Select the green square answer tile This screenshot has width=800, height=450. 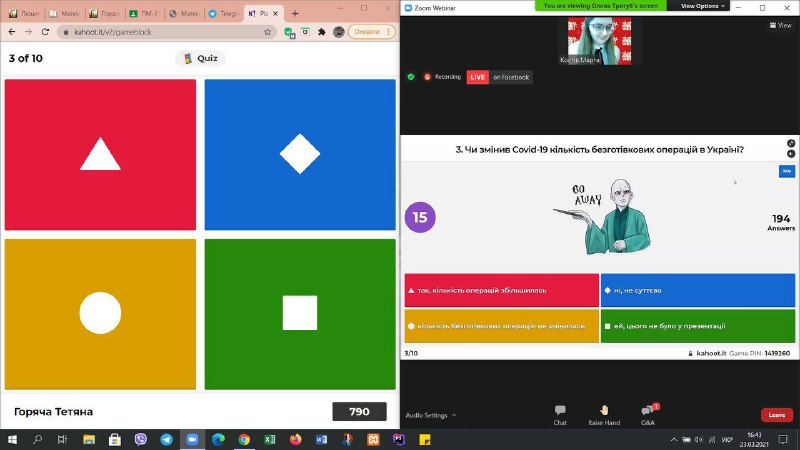[x=300, y=313]
